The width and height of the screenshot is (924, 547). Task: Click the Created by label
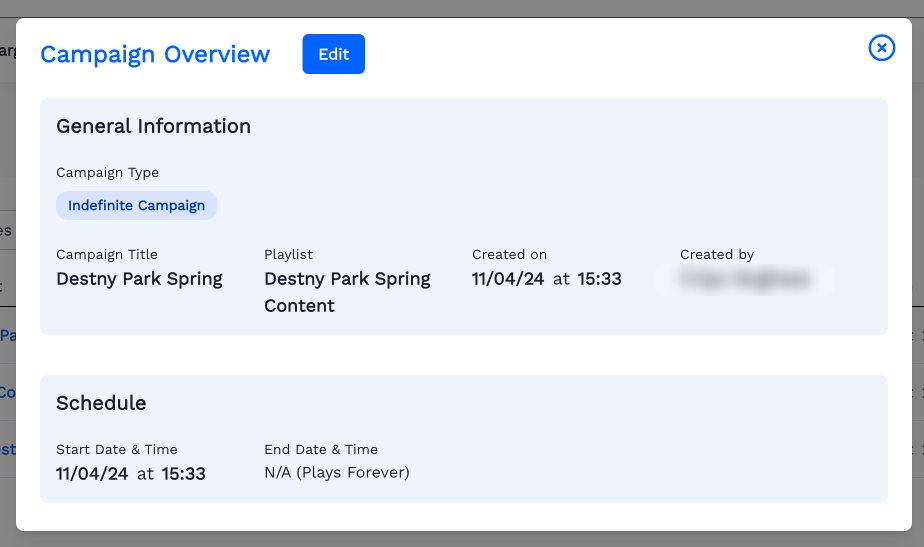pyautogui.click(x=716, y=255)
